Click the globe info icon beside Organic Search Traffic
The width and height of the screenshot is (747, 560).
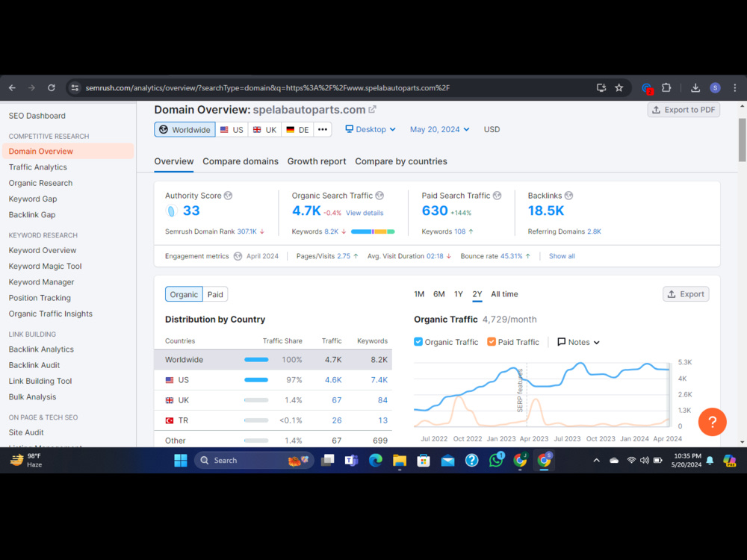[x=379, y=196]
